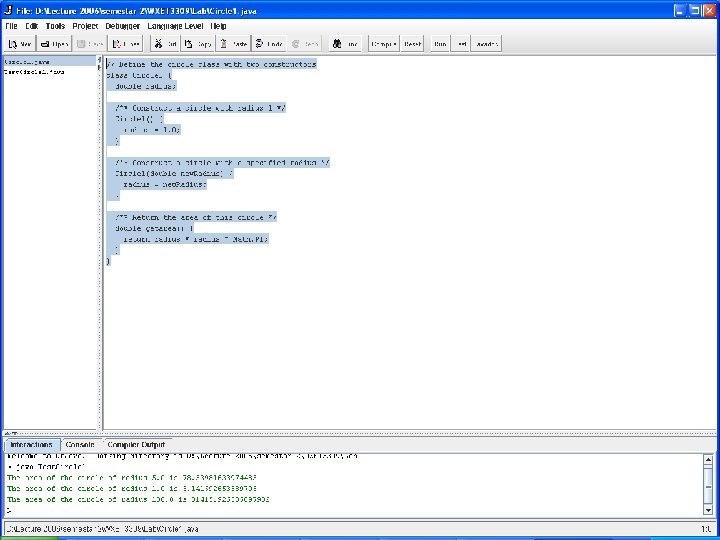
Task: Click the collapse arrows on the bottom pane divider
Action: pyautogui.click(x=11, y=433)
